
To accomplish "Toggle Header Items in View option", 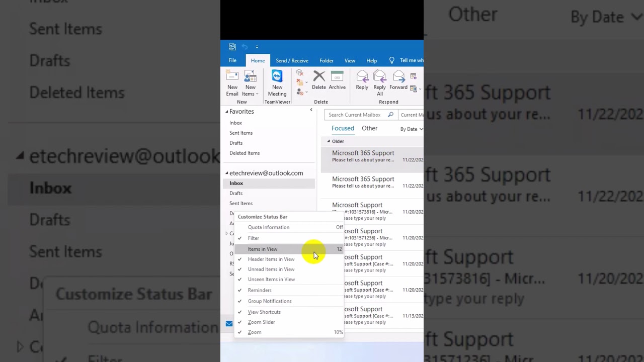I will tap(289, 259).
